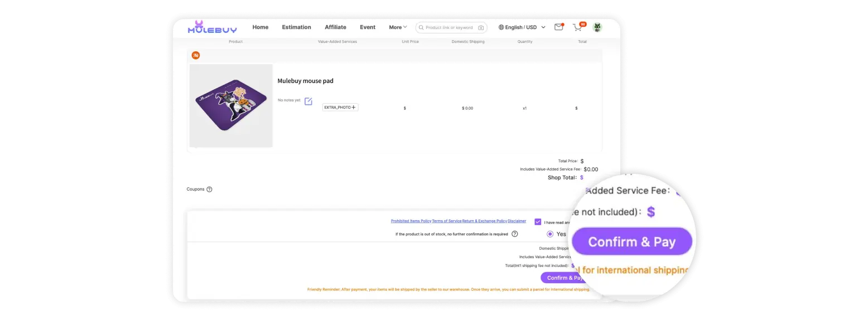Click the Coupons help question icon
Screen dimensions: 868x321
coord(209,189)
